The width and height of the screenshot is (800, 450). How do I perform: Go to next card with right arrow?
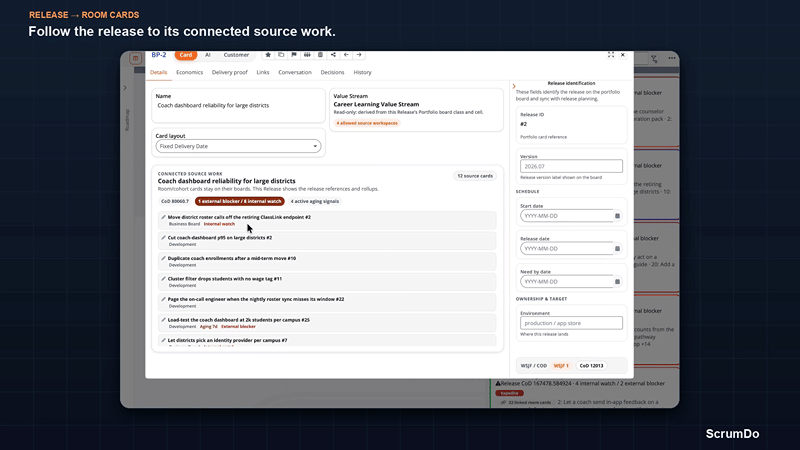pyautogui.click(x=359, y=55)
